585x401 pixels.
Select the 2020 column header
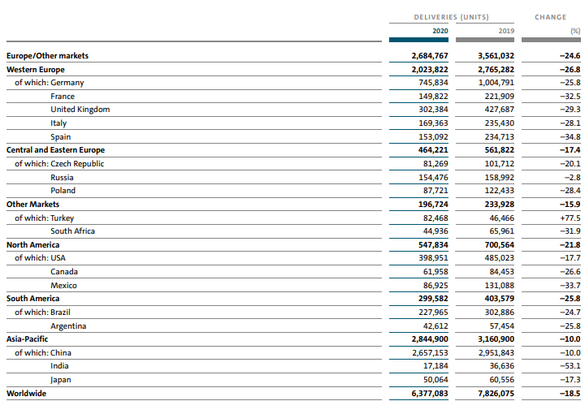pyautogui.click(x=440, y=31)
